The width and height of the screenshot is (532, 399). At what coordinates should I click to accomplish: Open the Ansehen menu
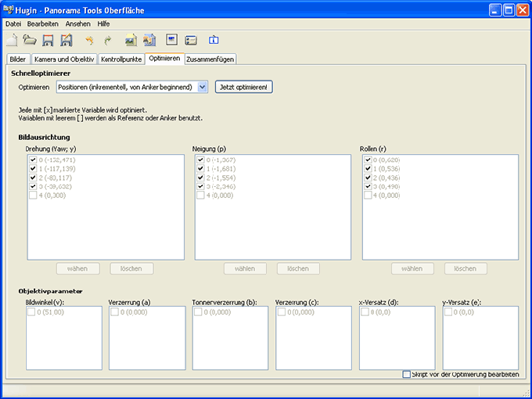[78, 23]
